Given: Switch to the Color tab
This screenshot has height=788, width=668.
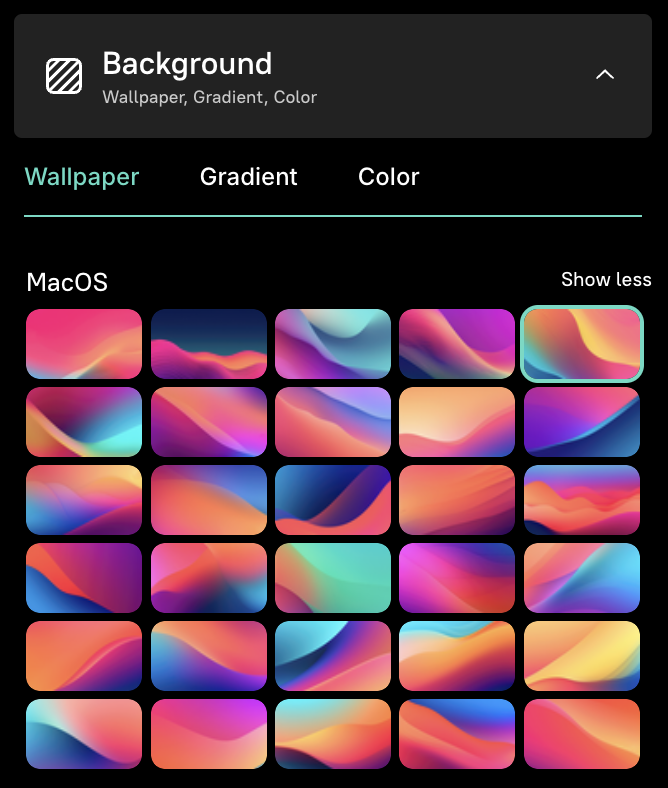Looking at the screenshot, I should [389, 177].
